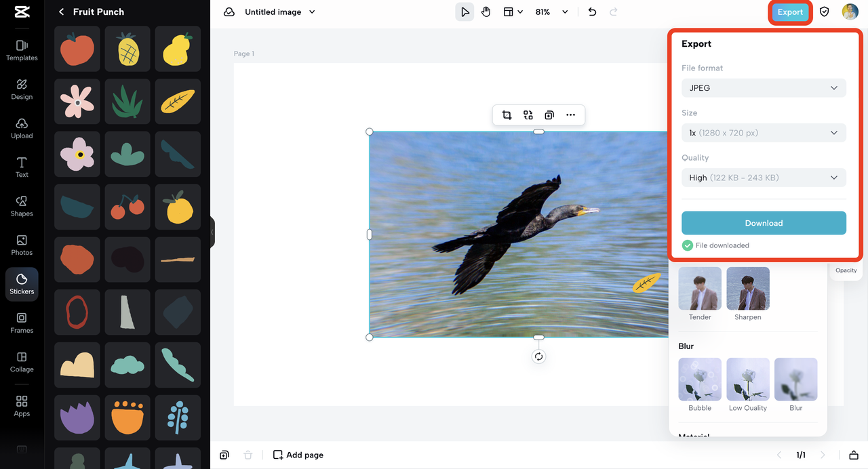
Task: Delete page trash icon
Action: [x=248, y=455]
